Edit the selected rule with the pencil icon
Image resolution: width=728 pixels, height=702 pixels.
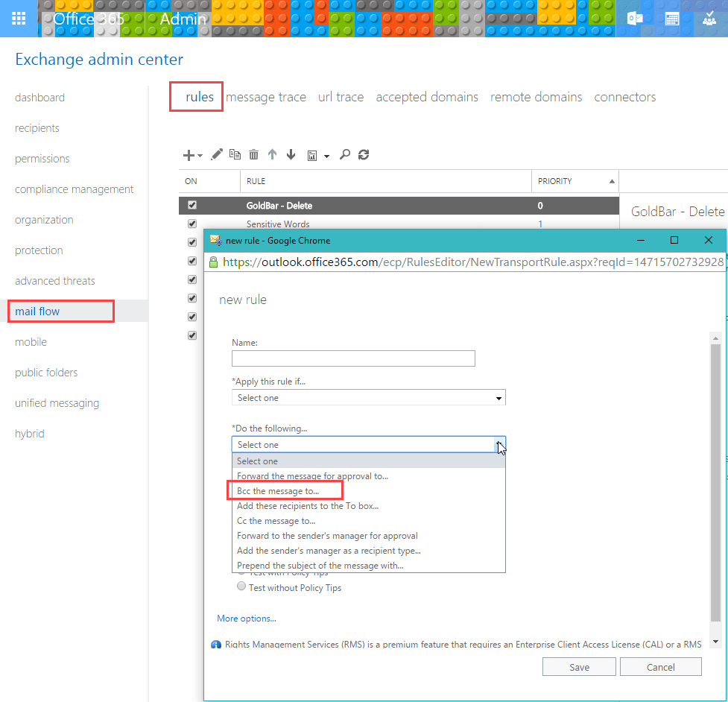click(216, 154)
